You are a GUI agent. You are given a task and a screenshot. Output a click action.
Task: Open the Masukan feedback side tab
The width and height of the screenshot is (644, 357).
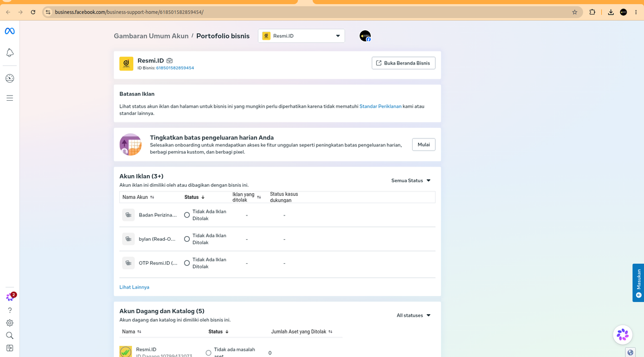click(638, 282)
